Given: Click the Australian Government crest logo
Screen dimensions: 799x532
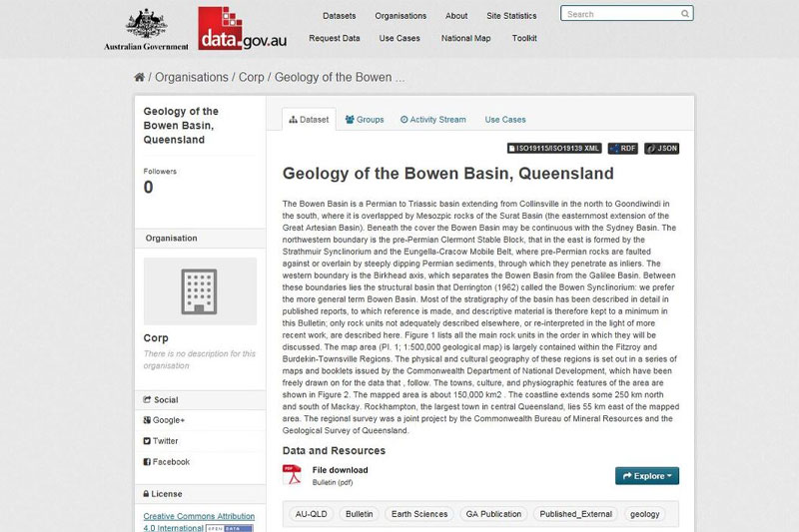Looking at the screenshot, I should [146, 29].
